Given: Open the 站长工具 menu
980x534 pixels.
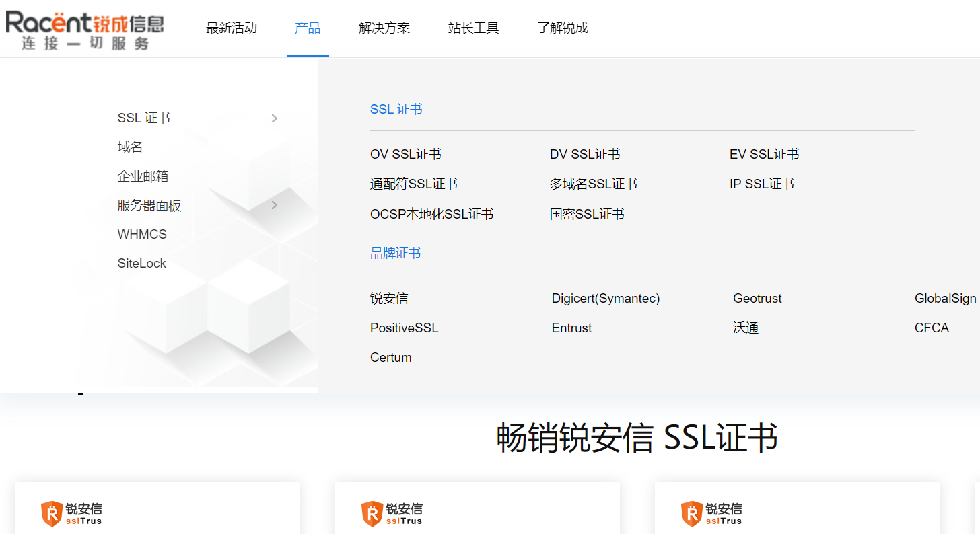Looking at the screenshot, I should [x=474, y=28].
